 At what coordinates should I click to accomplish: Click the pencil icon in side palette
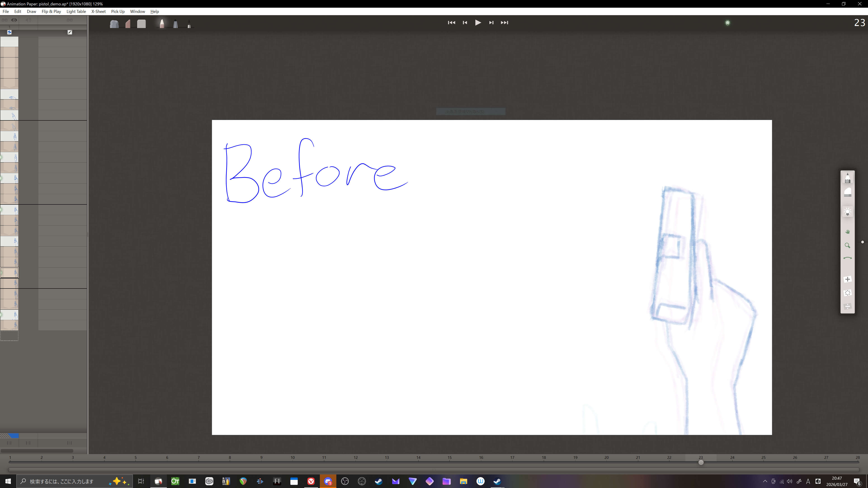click(x=847, y=178)
